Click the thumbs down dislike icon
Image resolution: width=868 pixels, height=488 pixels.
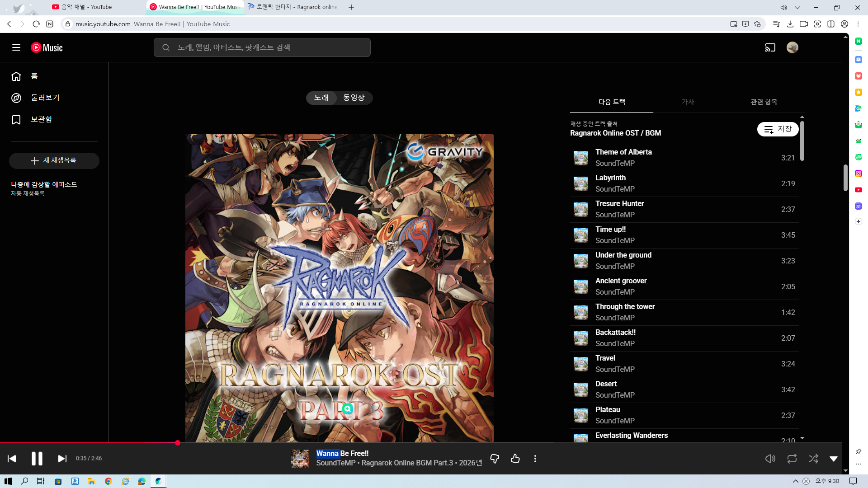click(x=495, y=459)
